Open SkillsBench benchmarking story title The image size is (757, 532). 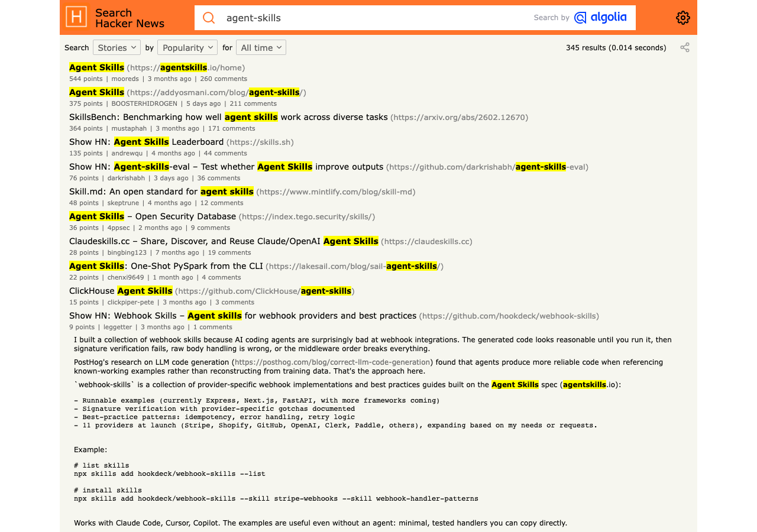228,117
